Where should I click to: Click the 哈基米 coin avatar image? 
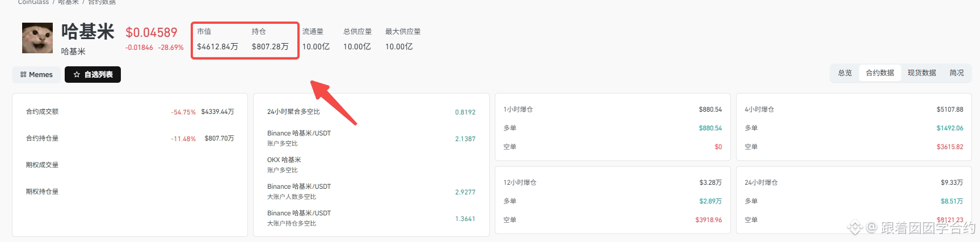click(37, 38)
